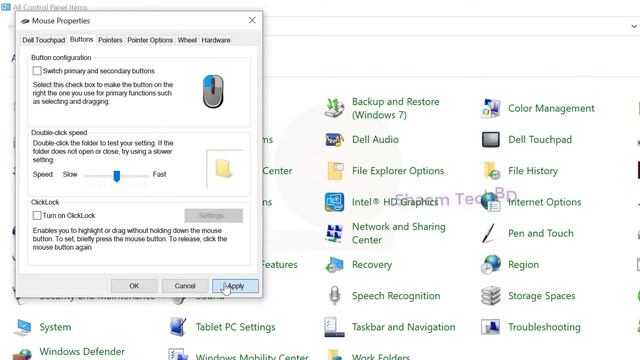Click the Region text link
The width and height of the screenshot is (640, 360).
point(524,265)
